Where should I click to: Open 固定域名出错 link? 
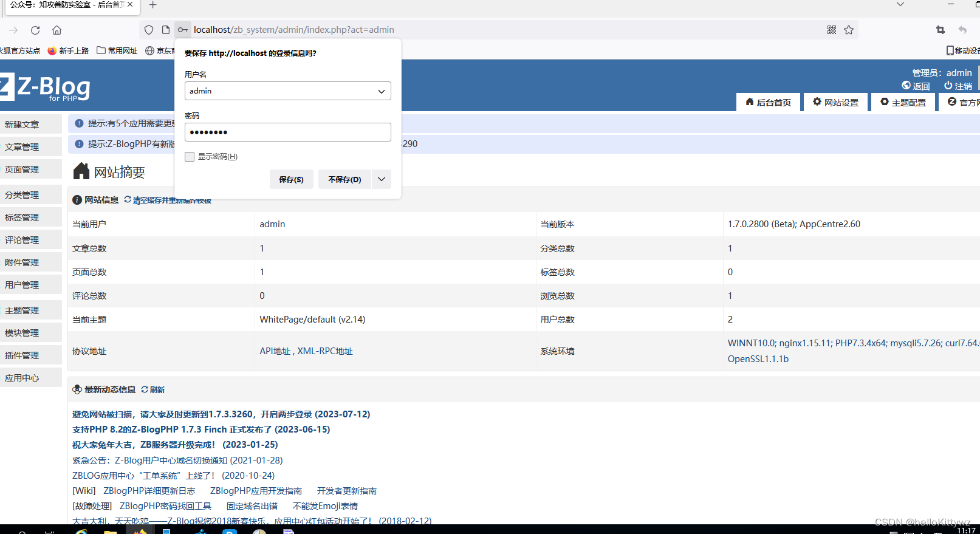(252, 506)
